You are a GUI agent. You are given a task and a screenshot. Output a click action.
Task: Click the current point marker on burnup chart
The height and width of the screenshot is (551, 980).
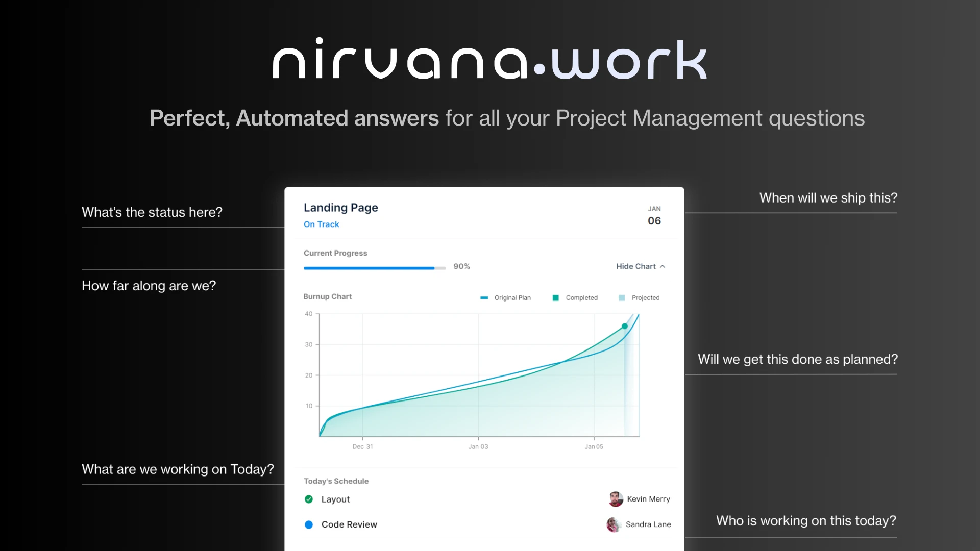(x=625, y=326)
